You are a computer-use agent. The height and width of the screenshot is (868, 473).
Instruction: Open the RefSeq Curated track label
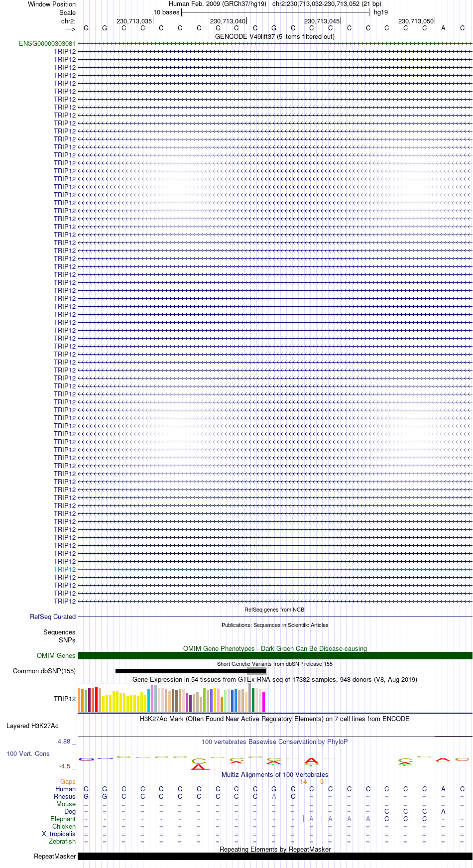[53, 617]
